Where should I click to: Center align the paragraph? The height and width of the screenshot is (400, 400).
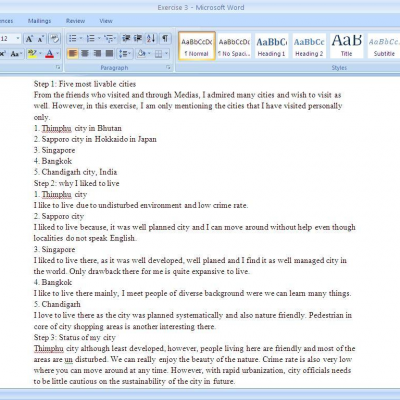coord(85,53)
